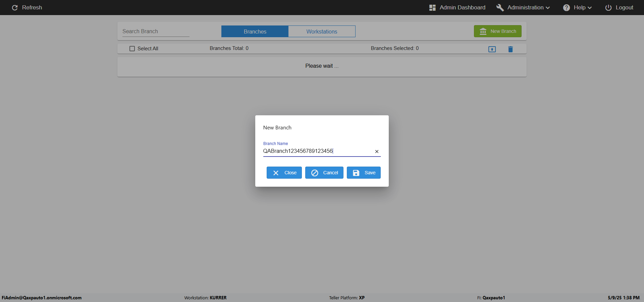Image resolution: width=644 pixels, height=302 pixels.
Task: Click Cancel text in the dialog
Action: pyautogui.click(x=330, y=173)
